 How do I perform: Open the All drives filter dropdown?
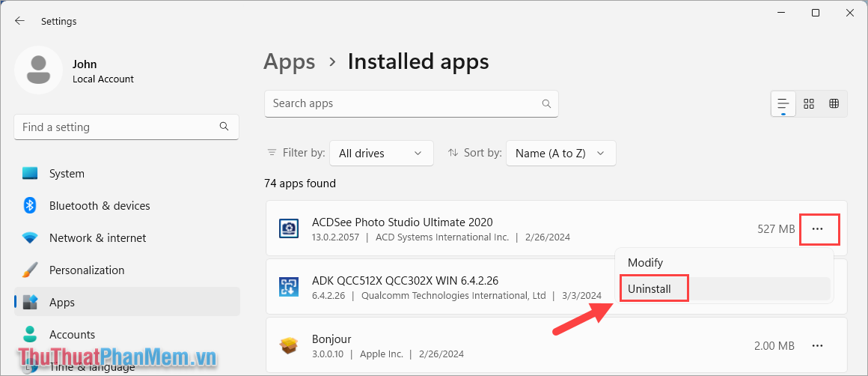pos(382,154)
